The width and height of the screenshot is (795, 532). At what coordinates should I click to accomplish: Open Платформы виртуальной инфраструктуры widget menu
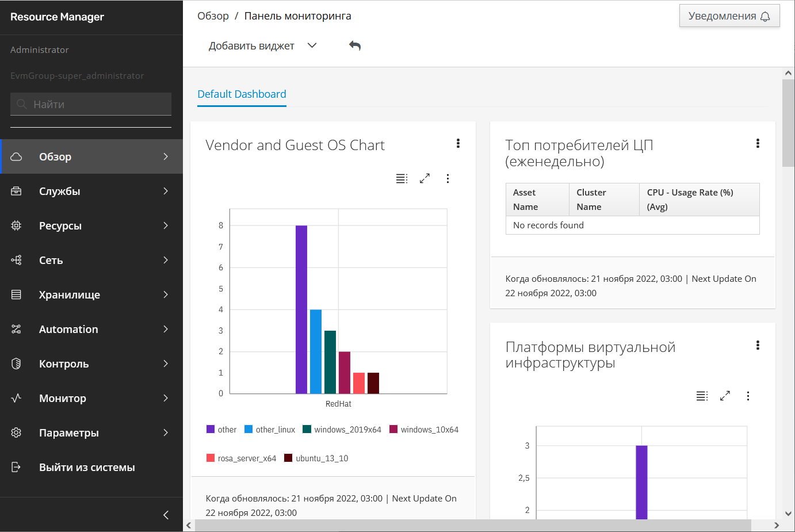click(x=758, y=345)
